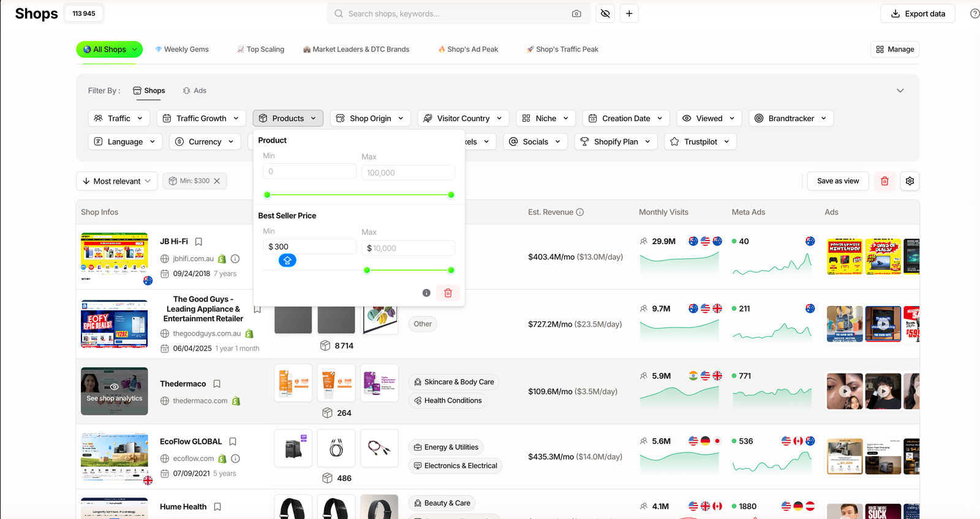Click the Shopify icon next to jbhifi.com.au

pos(222,259)
